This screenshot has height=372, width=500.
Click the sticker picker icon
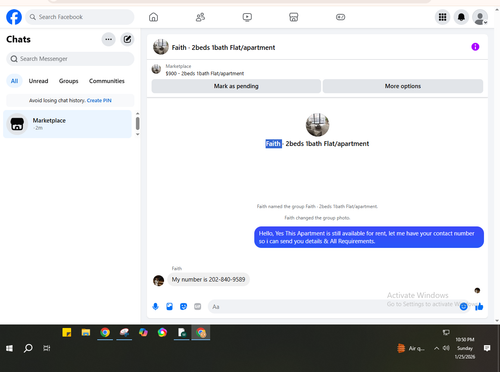[183, 306]
